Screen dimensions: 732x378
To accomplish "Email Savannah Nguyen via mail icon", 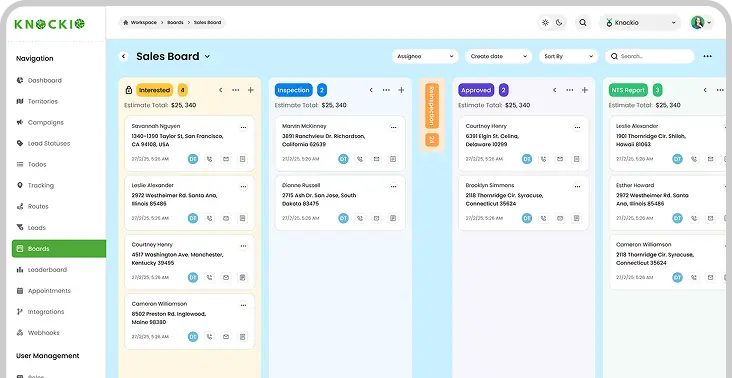I will 226,159.
